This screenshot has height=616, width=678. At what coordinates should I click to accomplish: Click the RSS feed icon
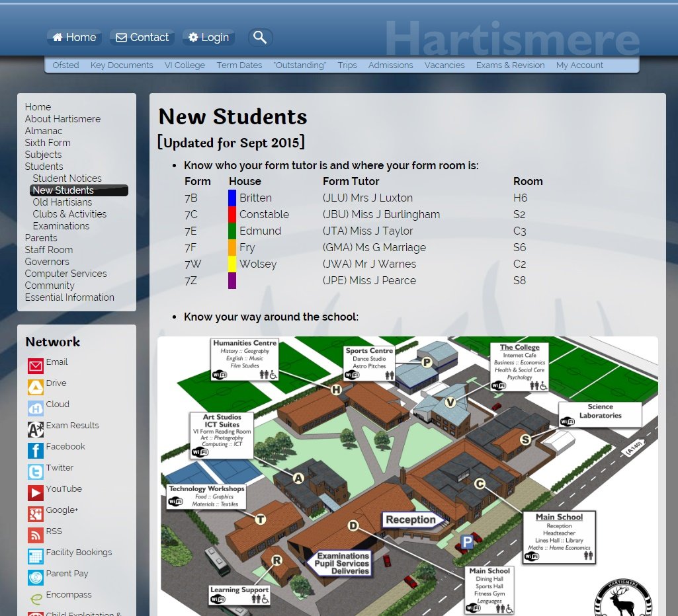(x=36, y=535)
